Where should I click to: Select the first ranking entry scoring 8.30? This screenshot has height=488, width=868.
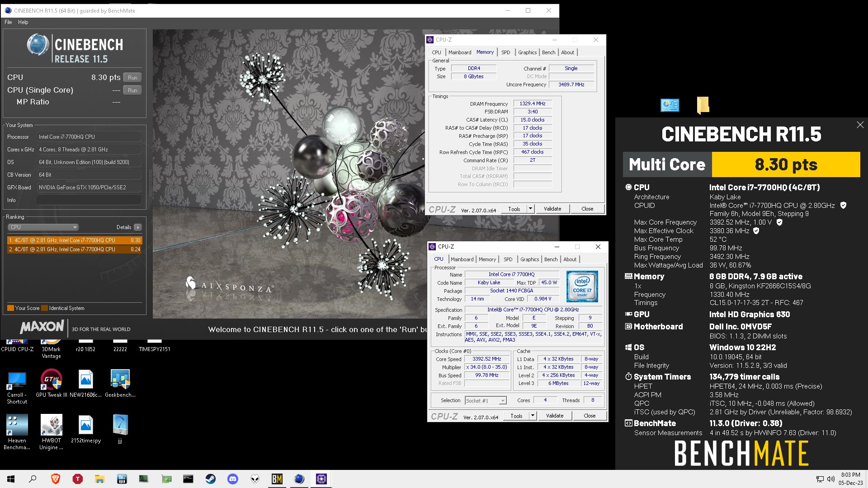(x=75, y=240)
